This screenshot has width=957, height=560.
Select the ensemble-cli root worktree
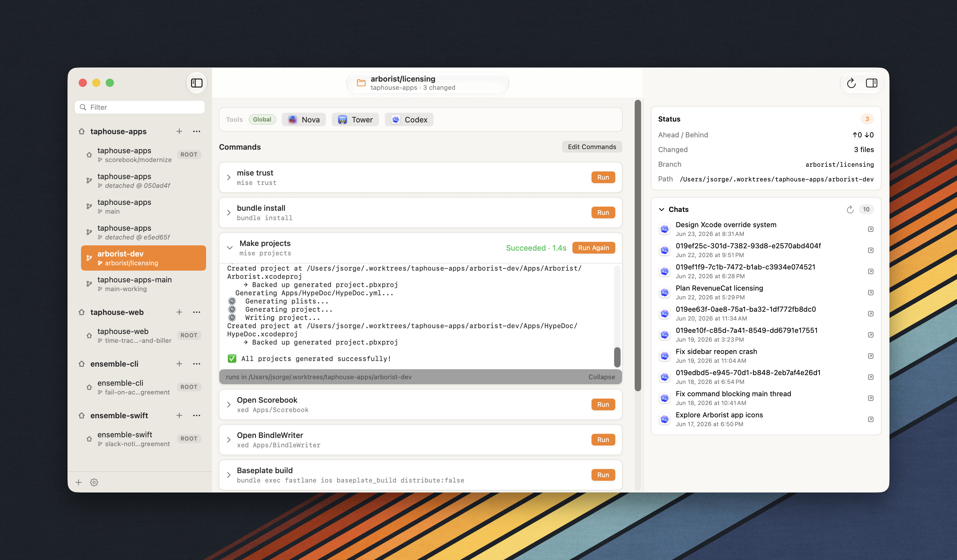(143, 387)
